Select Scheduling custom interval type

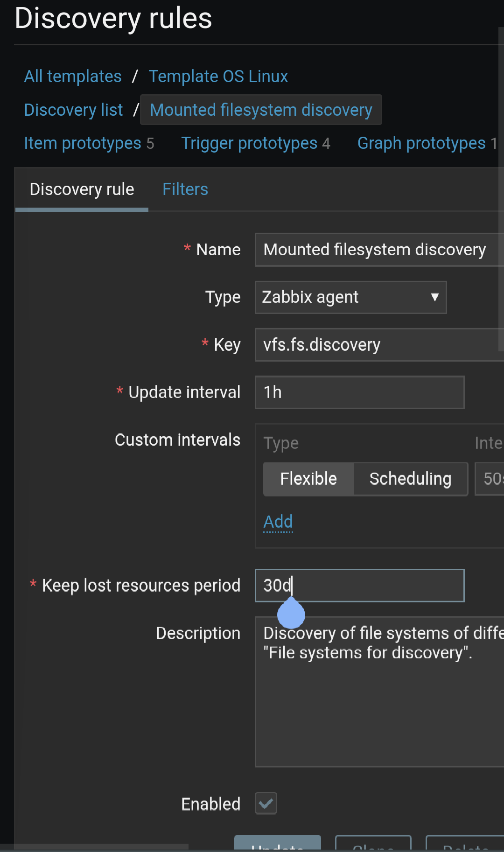[410, 479]
